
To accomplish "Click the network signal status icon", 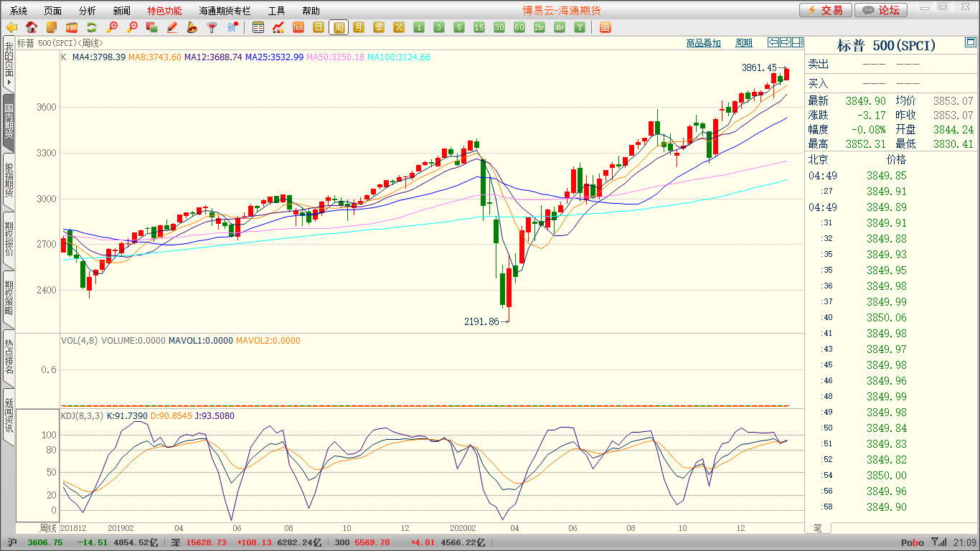I will tap(938, 542).
